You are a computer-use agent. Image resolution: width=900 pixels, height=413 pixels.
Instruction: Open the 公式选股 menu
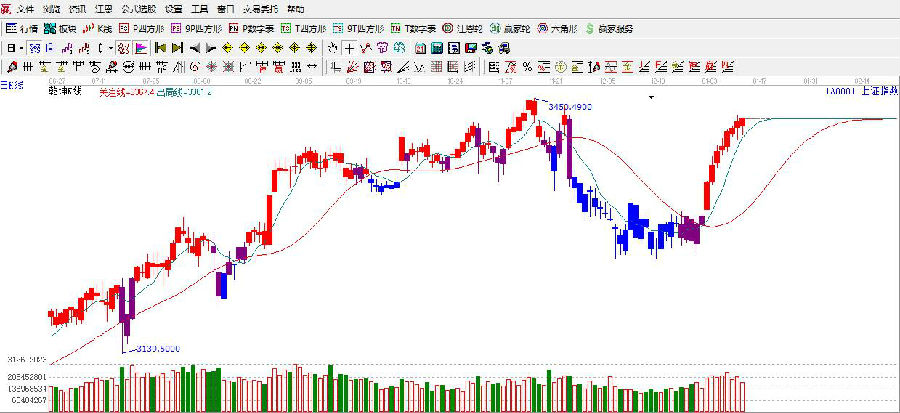tap(139, 9)
